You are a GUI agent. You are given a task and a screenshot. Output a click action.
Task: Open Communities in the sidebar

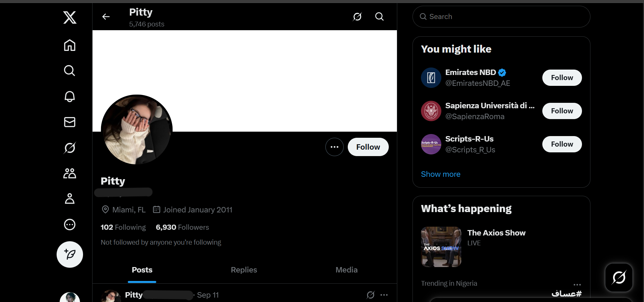click(70, 173)
